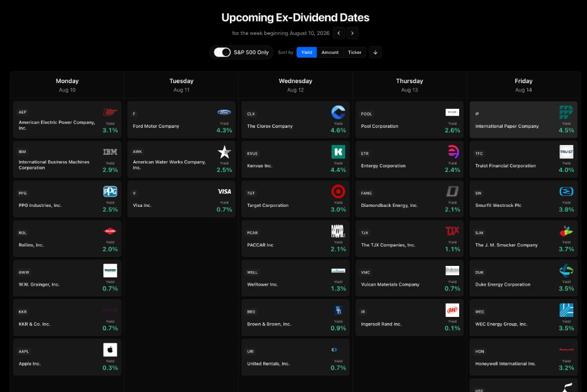Open the KKR & Co. Inc. card

point(68,317)
